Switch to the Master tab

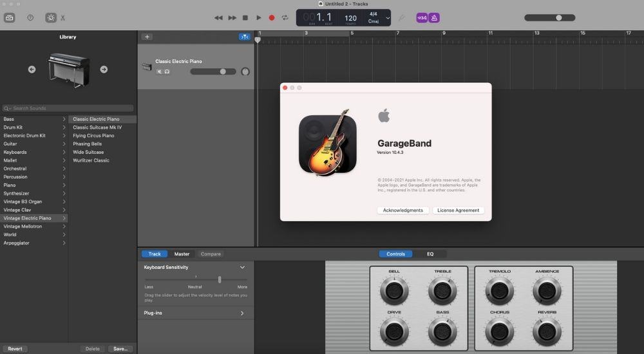[182, 254]
